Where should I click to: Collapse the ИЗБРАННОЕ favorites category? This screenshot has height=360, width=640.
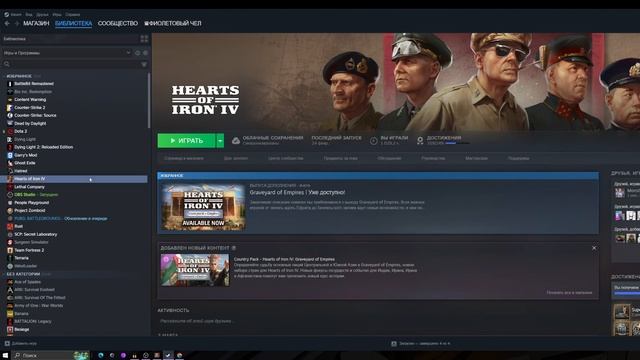tap(19, 76)
